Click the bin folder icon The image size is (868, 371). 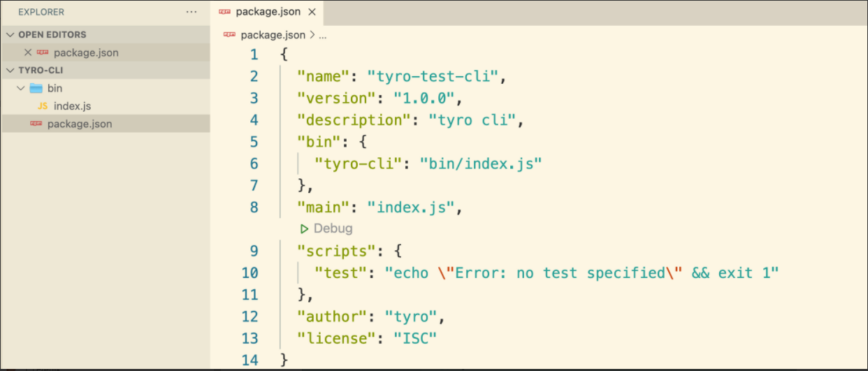coord(36,88)
